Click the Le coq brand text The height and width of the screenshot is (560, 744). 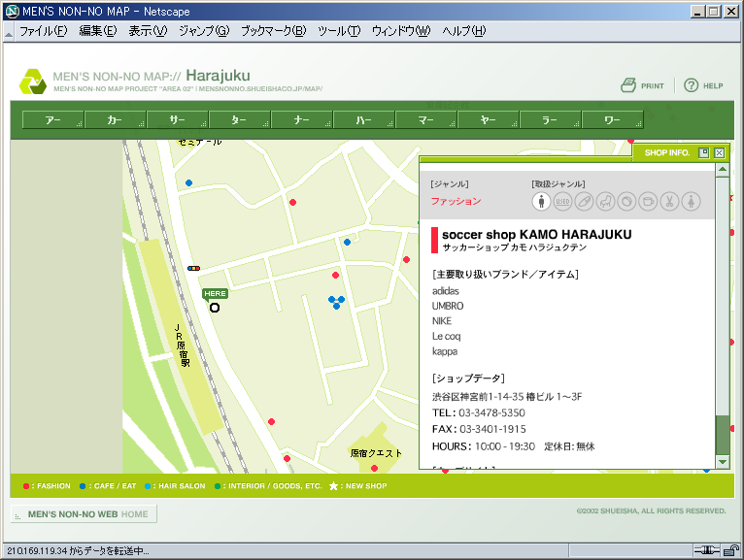click(x=446, y=337)
